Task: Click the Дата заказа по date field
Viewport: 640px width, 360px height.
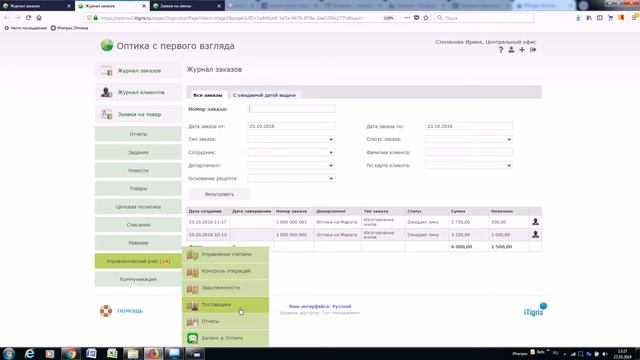Action: coord(469,126)
